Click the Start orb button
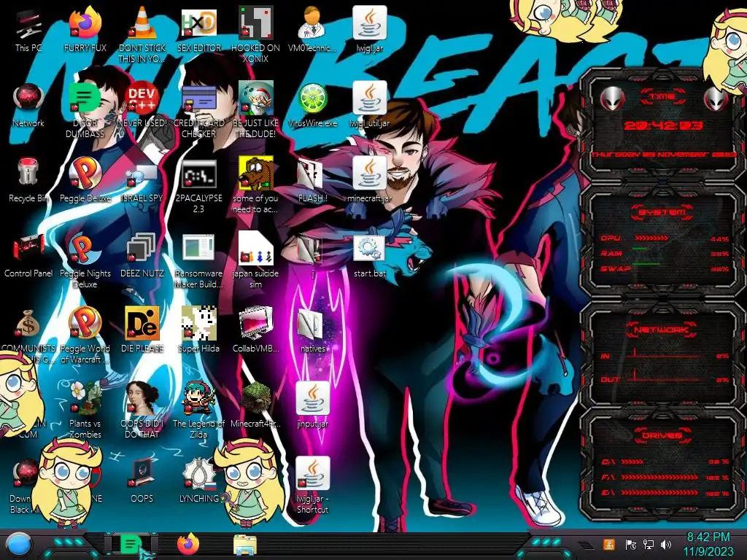This screenshot has width=747, height=560. [19, 544]
